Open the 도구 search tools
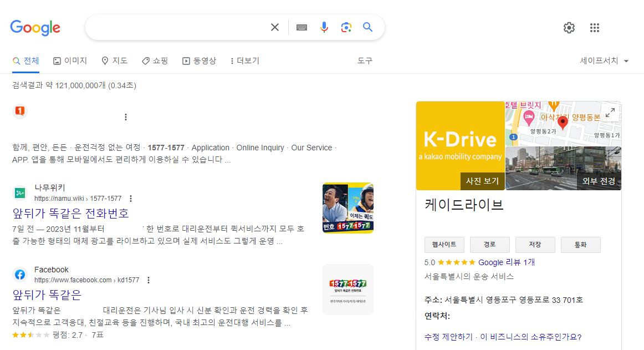 click(365, 61)
